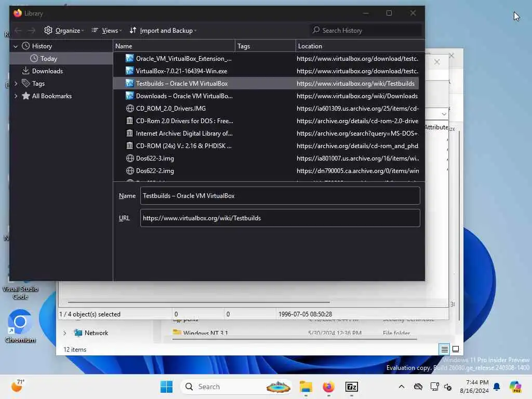
Task: Click the globe icon next to CD_ROM_2.0_Drivers.IMG
Action: [129, 109]
